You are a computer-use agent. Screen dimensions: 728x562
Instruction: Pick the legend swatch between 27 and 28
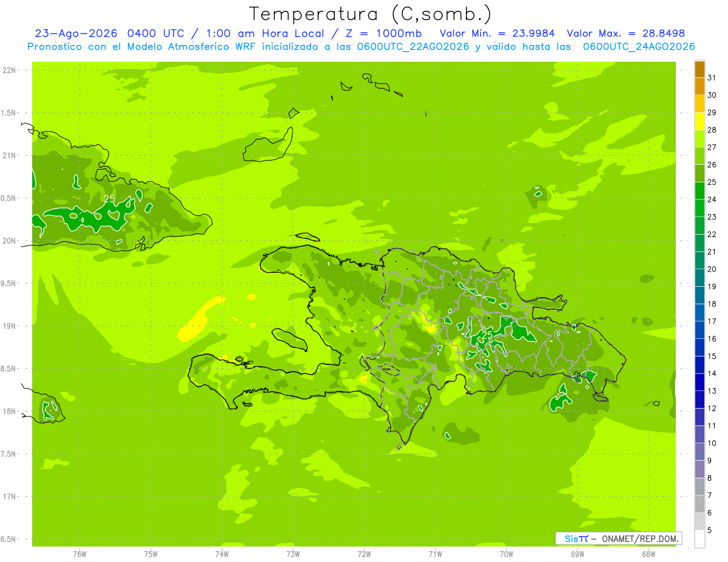click(x=699, y=139)
